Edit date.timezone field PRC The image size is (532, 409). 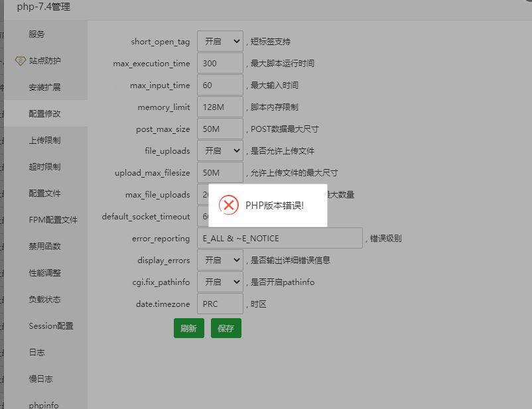click(220, 304)
